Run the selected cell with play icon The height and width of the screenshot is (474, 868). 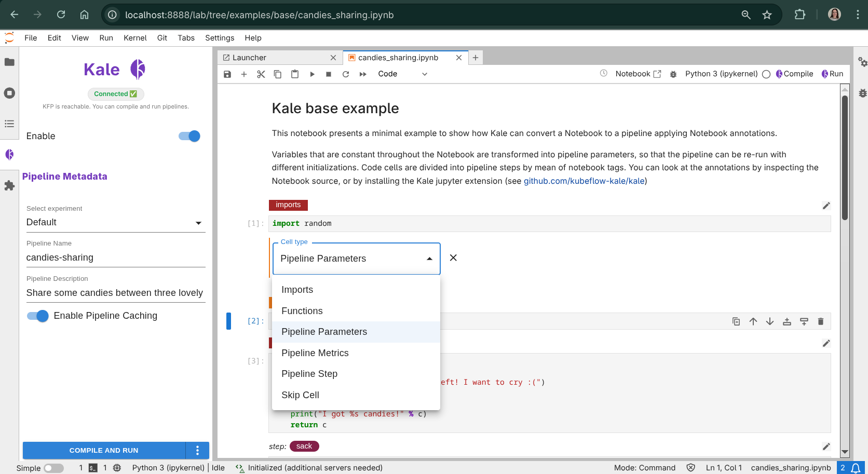tap(312, 74)
